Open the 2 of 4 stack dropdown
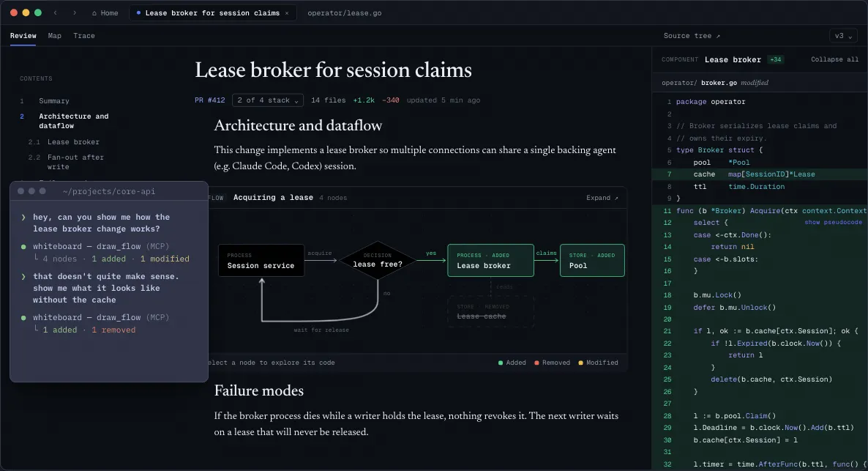868x471 pixels. 268,100
